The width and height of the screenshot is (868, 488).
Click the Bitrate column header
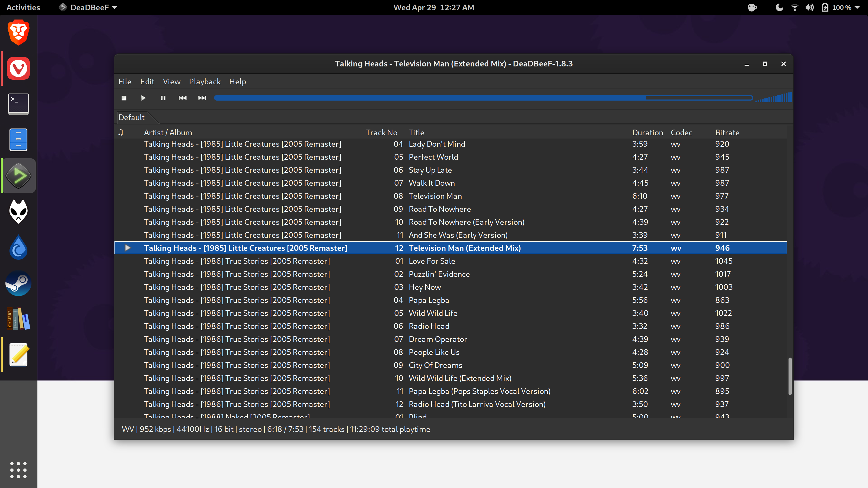[x=727, y=132]
